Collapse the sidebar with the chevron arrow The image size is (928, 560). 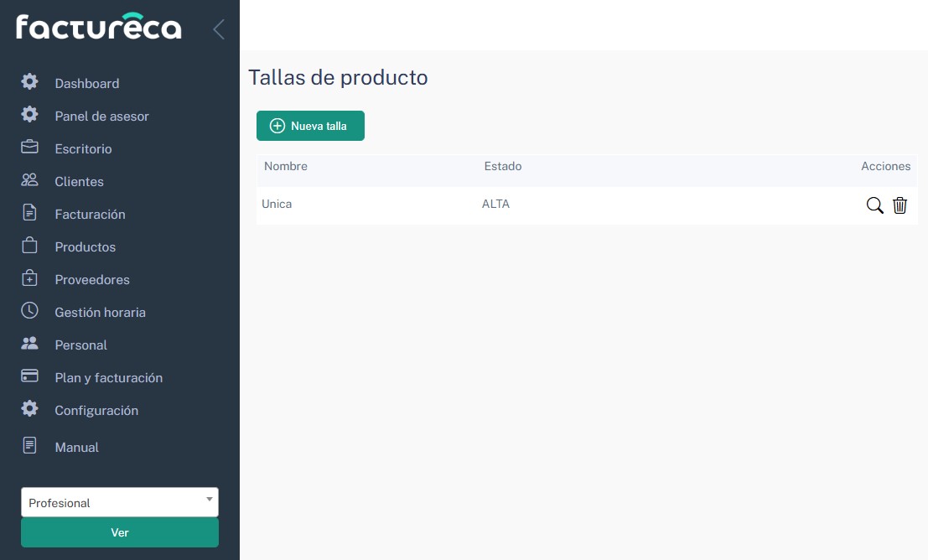click(219, 29)
